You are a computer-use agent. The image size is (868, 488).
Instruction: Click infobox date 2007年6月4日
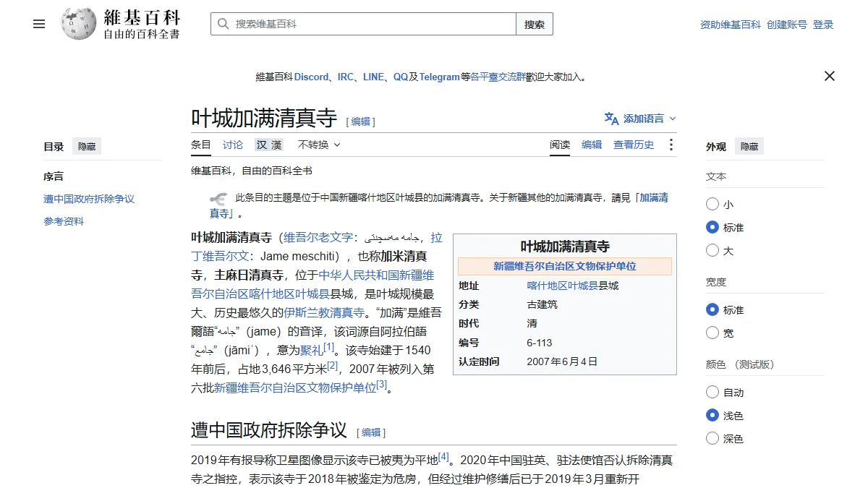562,361
